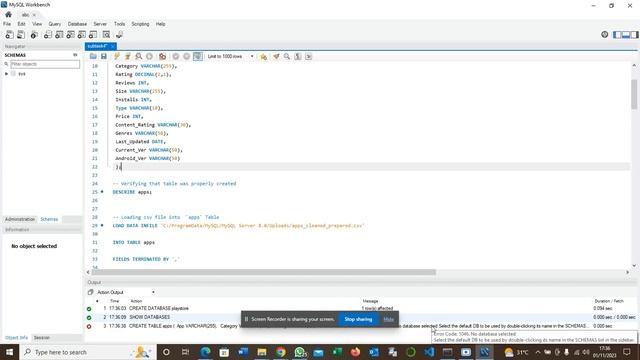Open the Tools menu
The height and width of the screenshot is (360, 640).
tap(119, 24)
